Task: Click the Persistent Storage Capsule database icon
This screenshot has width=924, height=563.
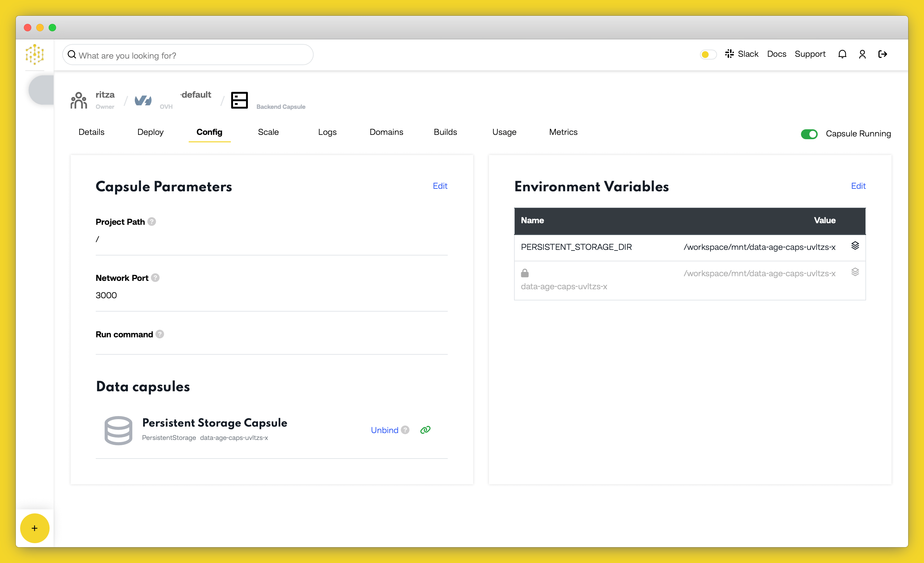Action: pyautogui.click(x=118, y=431)
